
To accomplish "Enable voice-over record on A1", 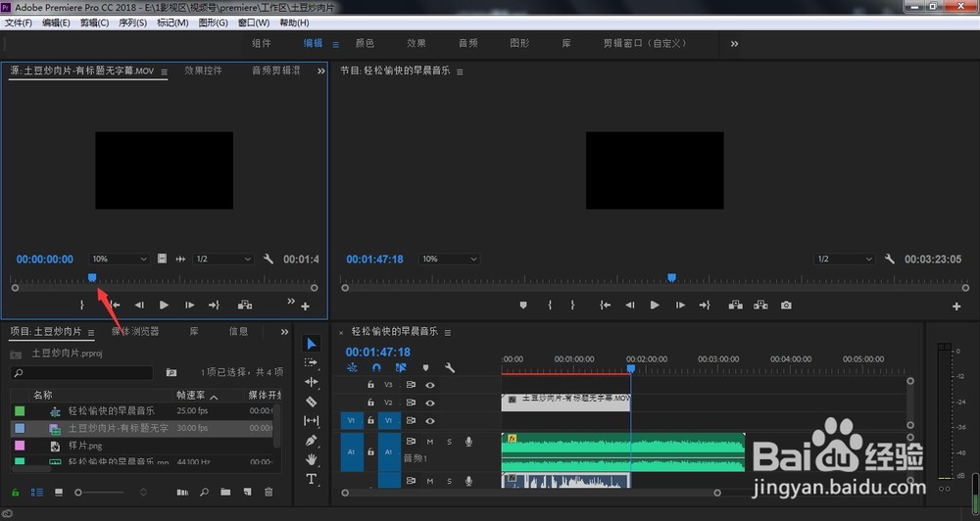I will pos(468,442).
